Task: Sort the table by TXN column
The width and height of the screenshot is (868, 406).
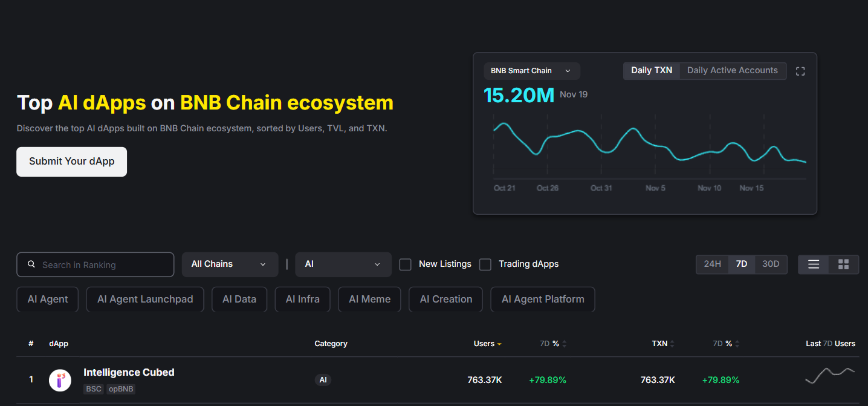Action: 659,343
